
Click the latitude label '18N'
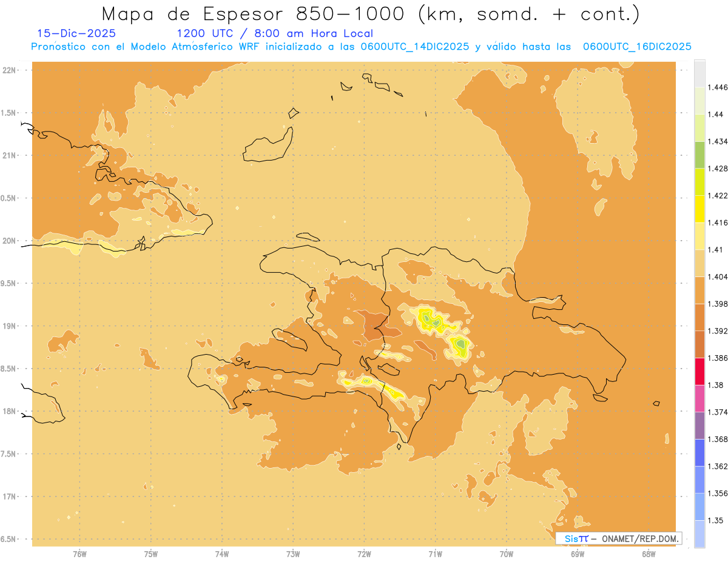click(x=9, y=411)
